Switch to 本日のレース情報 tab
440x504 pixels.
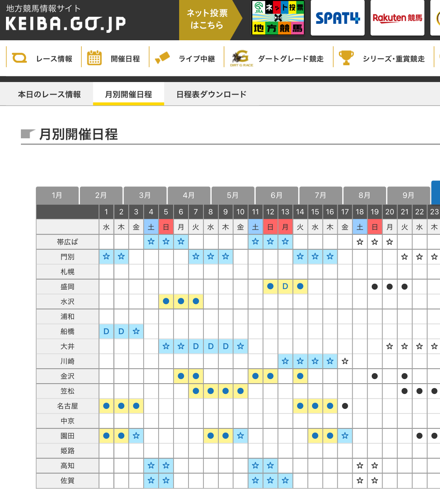click(49, 95)
